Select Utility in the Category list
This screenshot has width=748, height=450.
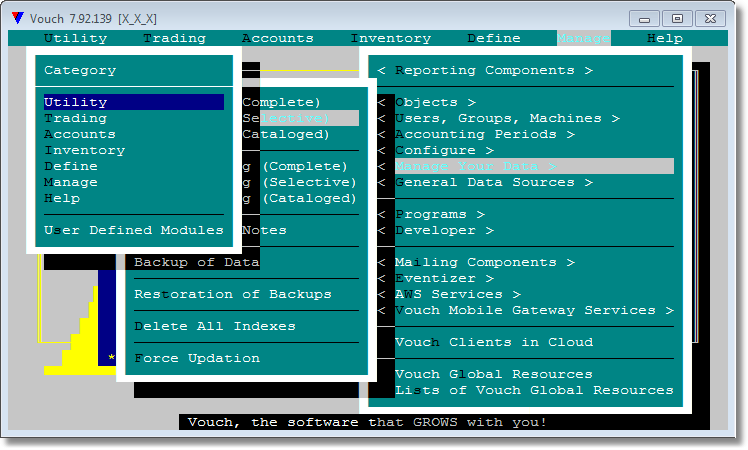[x=134, y=102]
